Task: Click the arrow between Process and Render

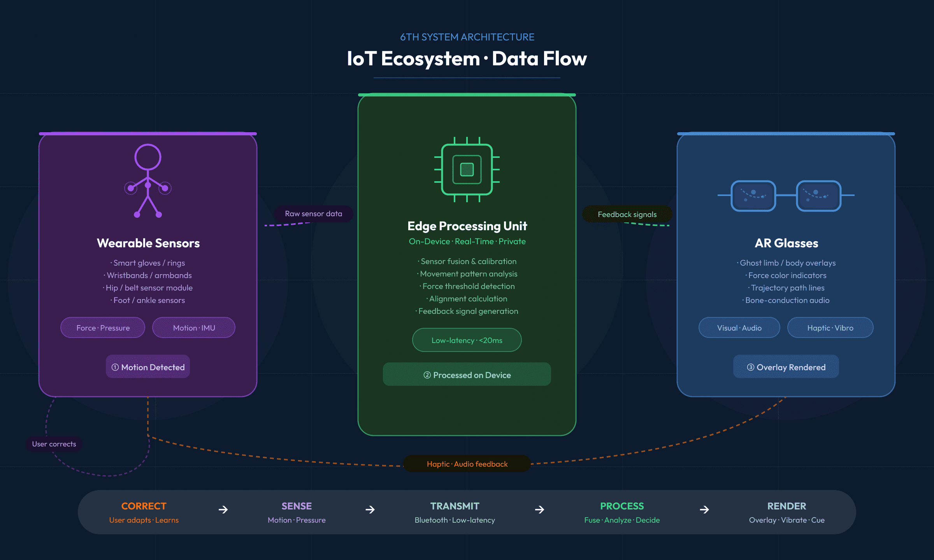Action: coord(704,509)
